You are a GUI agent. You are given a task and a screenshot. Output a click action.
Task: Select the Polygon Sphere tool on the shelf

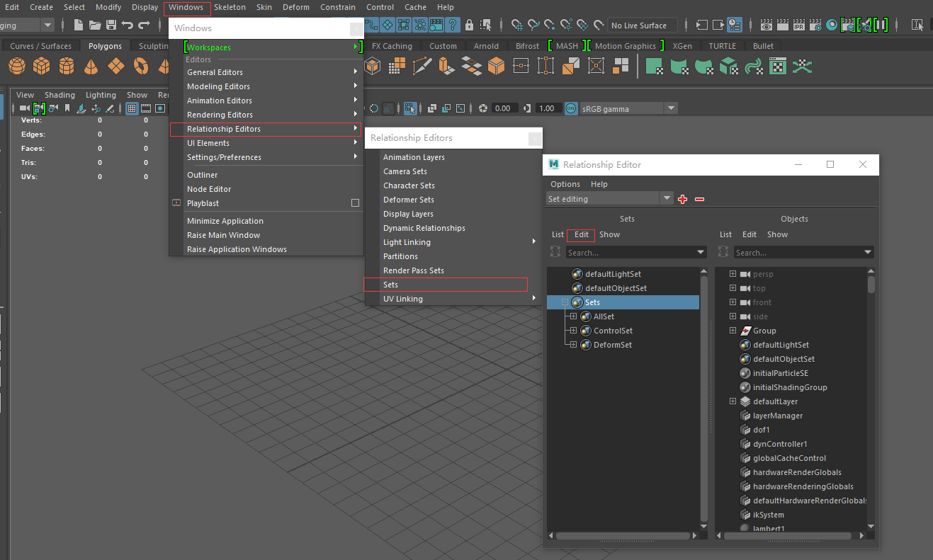pos(16,66)
